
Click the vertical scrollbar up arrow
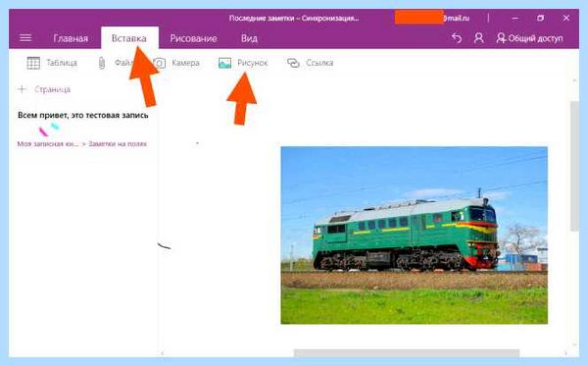tap(574, 80)
